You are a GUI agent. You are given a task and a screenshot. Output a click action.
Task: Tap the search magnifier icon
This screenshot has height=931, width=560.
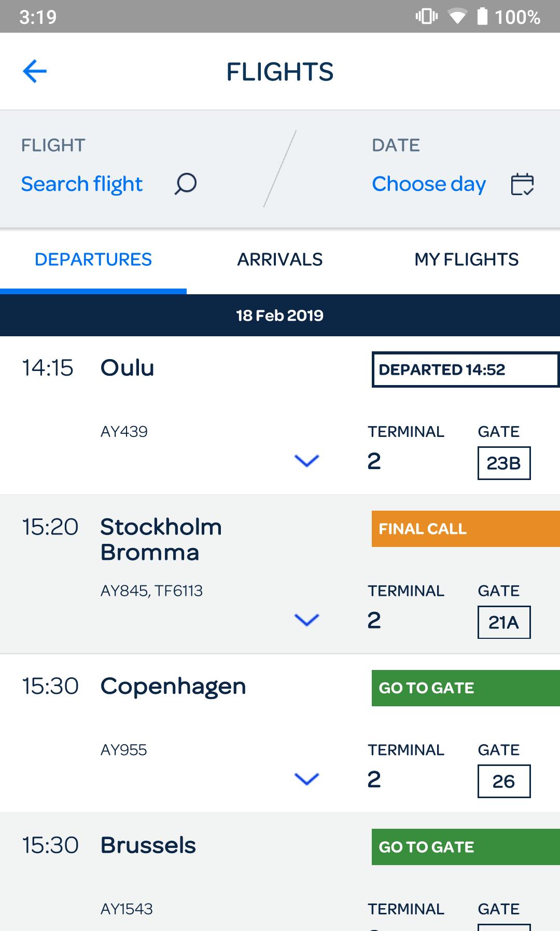[185, 184]
